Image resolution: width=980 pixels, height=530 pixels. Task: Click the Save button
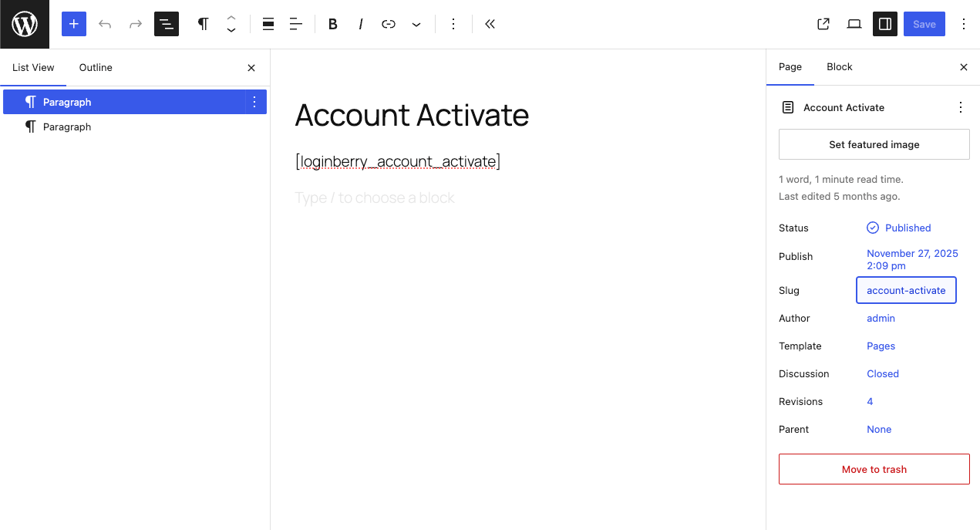(x=924, y=24)
